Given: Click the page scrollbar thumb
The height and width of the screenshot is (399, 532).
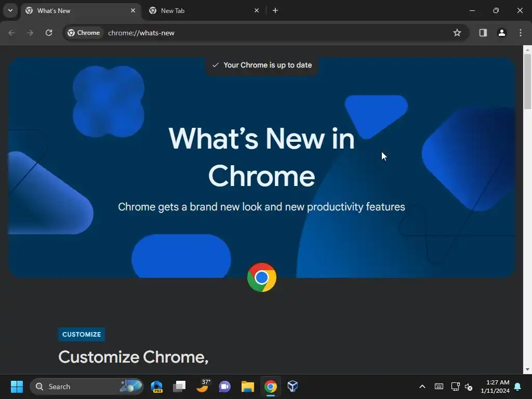Looking at the screenshot, I should pyautogui.click(x=527, y=81).
